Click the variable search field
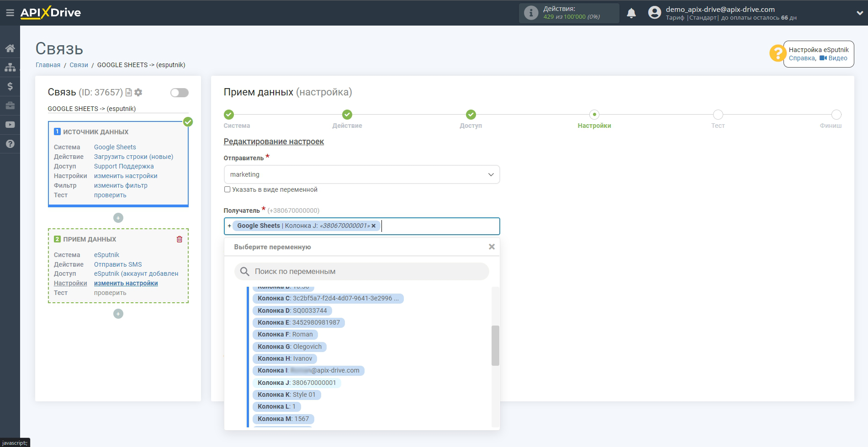This screenshot has height=447, width=868. coord(362,271)
